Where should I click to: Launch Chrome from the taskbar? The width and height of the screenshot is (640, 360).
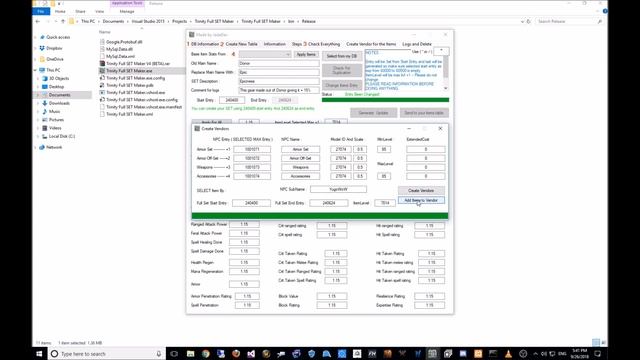click(x=206, y=353)
